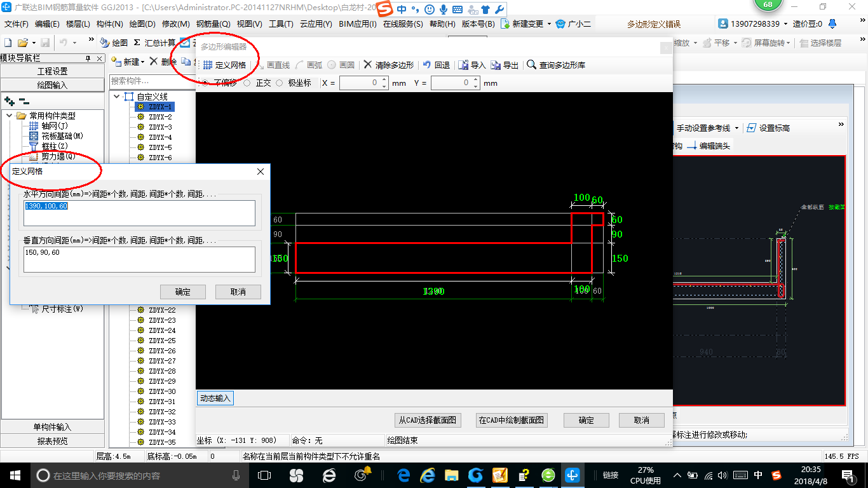Viewport: 868px width, 488px height.
Task: Click the 广小二 assistant icon
Action: (560, 24)
